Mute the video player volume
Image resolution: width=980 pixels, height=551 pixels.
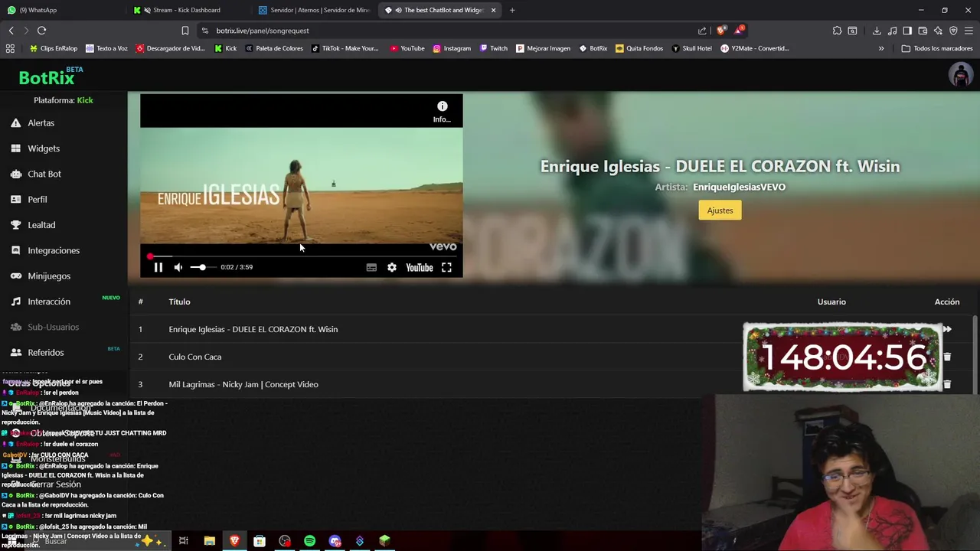(178, 267)
